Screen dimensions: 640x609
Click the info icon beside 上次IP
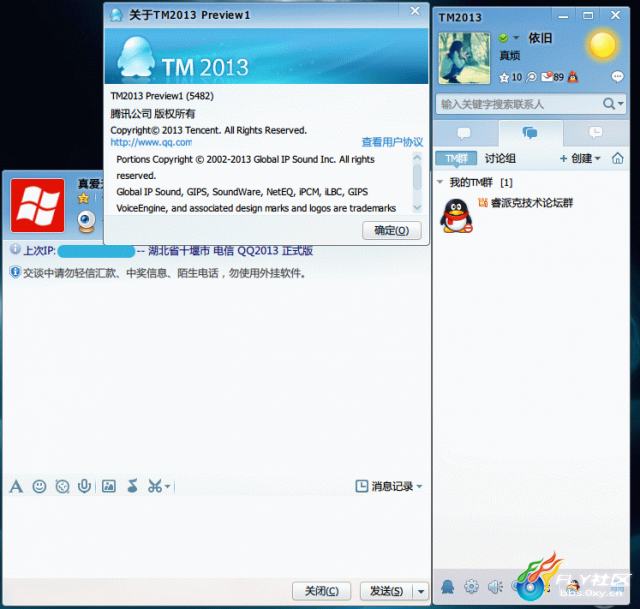[x=15, y=249]
